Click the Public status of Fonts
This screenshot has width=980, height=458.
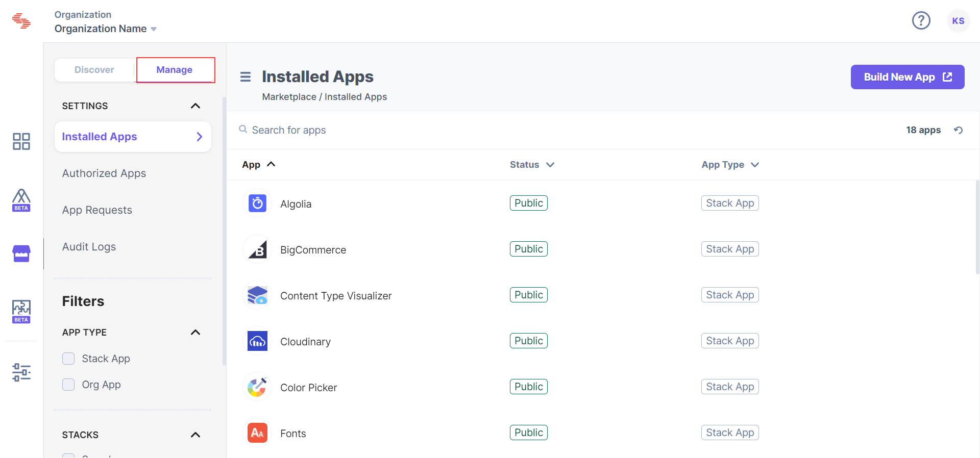(528, 432)
